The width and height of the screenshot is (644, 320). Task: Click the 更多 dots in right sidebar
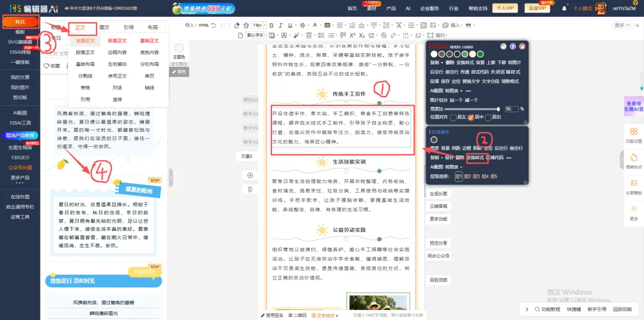(x=634, y=214)
